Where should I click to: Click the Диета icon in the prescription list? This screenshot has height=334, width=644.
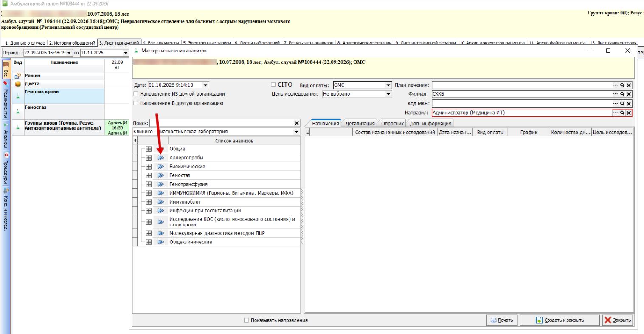pos(18,84)
